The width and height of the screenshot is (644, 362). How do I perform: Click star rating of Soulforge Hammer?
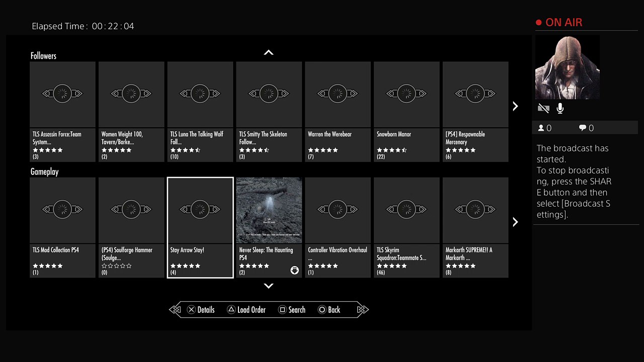[x=117, y=266]
